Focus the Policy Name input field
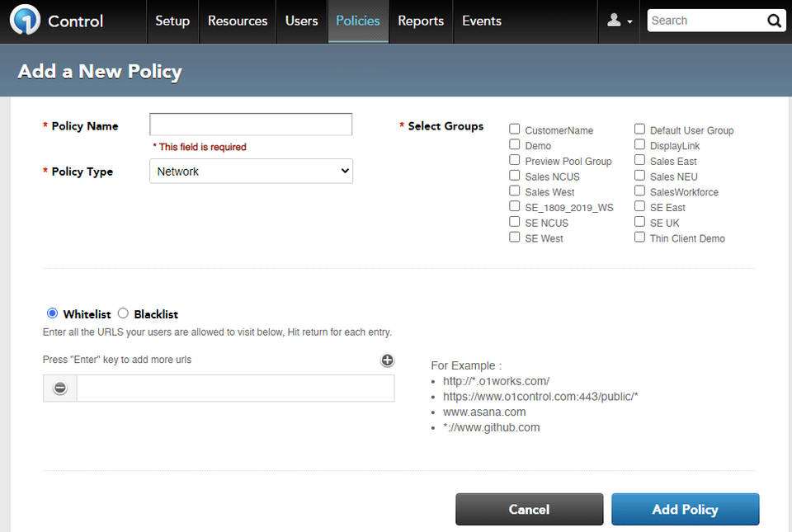792x532 pixels. pyautogui.click(x=251, y=125)
